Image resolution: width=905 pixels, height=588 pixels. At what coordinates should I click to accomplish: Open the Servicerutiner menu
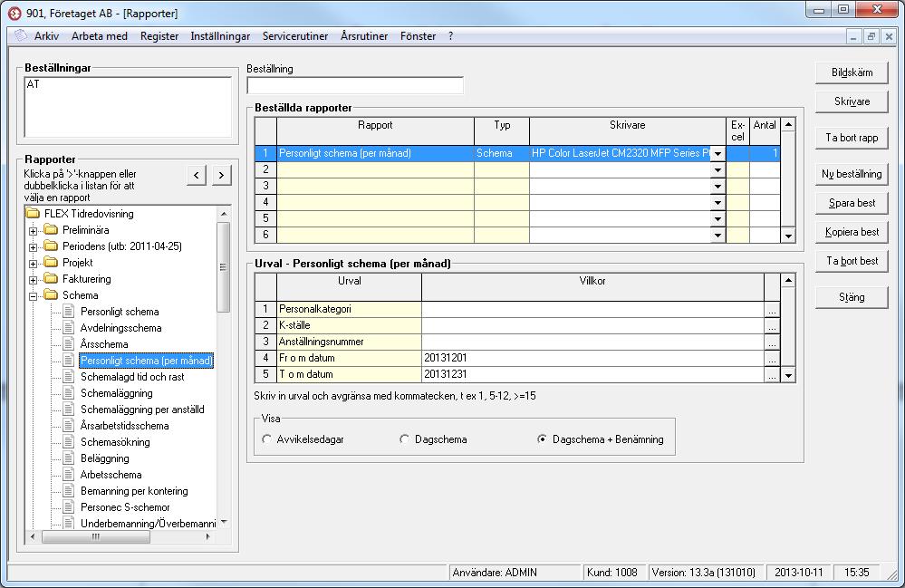295,35
